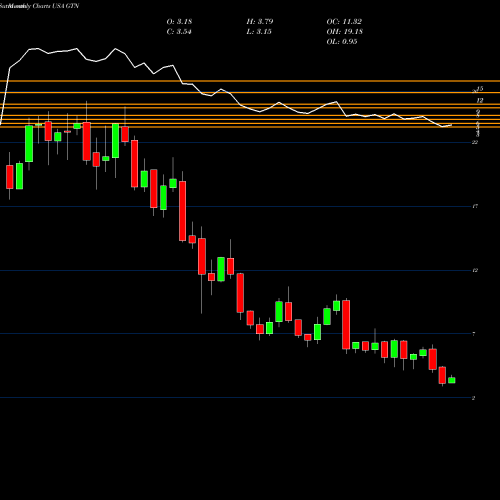The height and width of the screenshot is (500, 500).
Task: Click the '22' price axis label
Action: [x=475, y=142]
